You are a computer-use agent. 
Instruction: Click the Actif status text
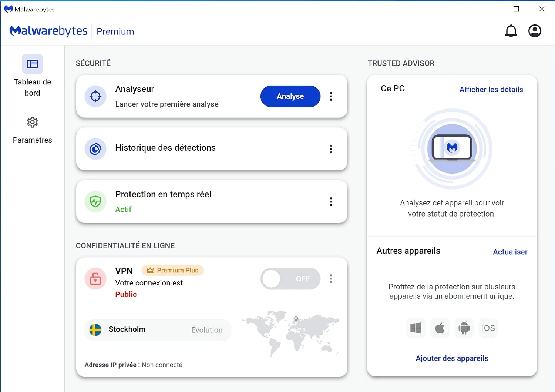pyautogui.click(x=123, y=210)
